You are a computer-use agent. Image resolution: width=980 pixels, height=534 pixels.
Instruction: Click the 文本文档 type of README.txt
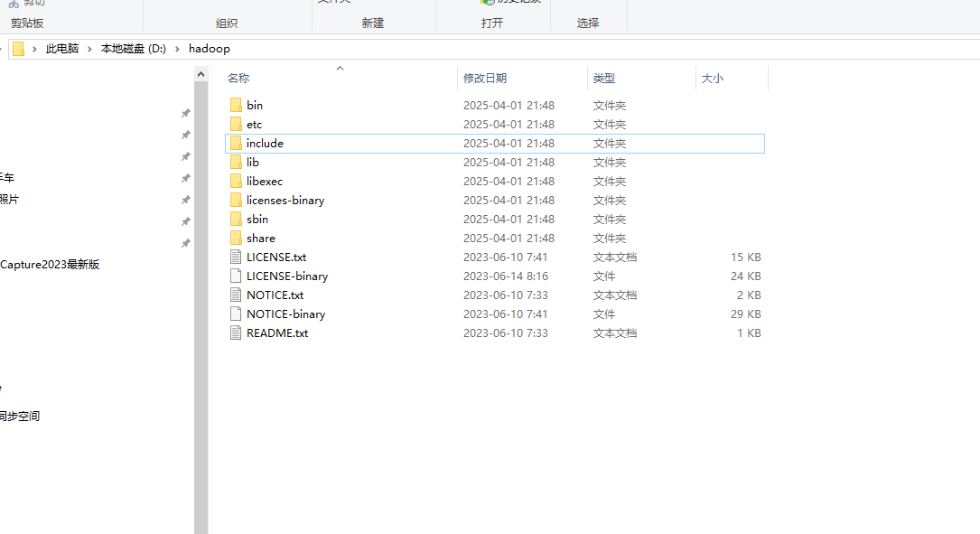tap(615, 333)
